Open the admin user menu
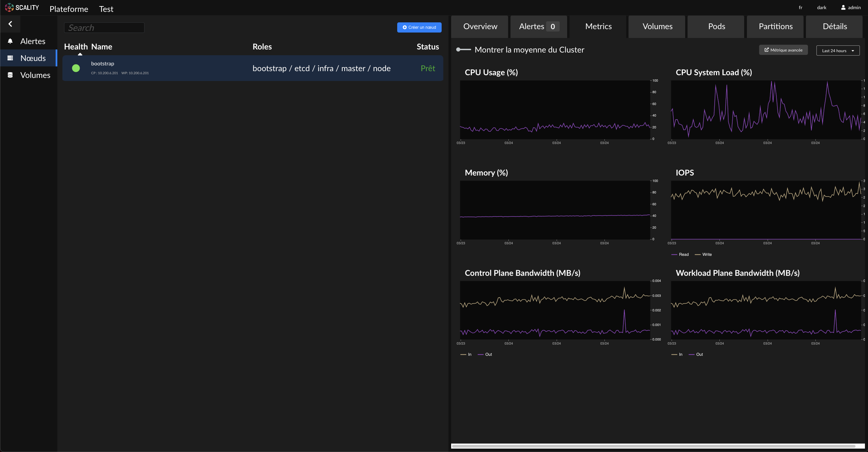Viewport: 868px width, 452px height. click(x=854, y=7)
